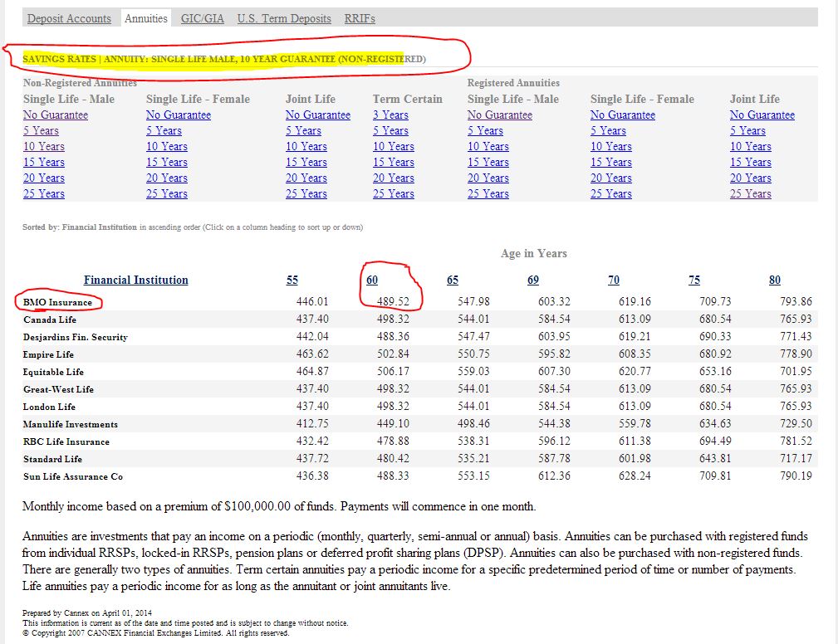Open Registered Joint Life No Guarantee link
Image resolution: width=838 pixels, height=644 pixels.
762,115
